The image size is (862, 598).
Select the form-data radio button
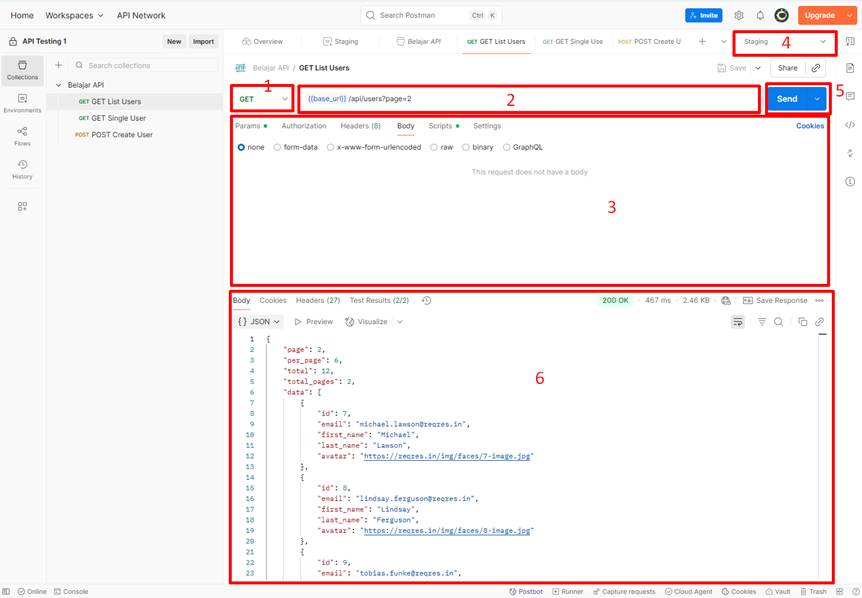(x=277, y=147)
